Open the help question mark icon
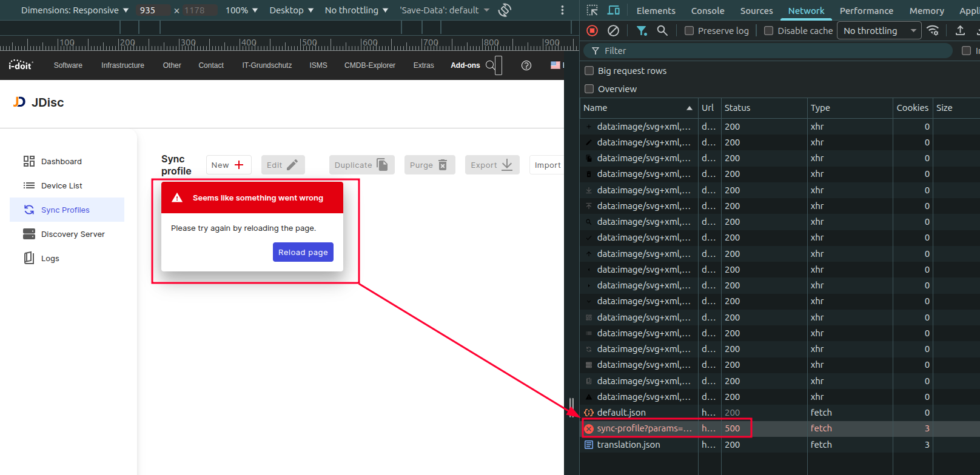 (x=526, y=65)
